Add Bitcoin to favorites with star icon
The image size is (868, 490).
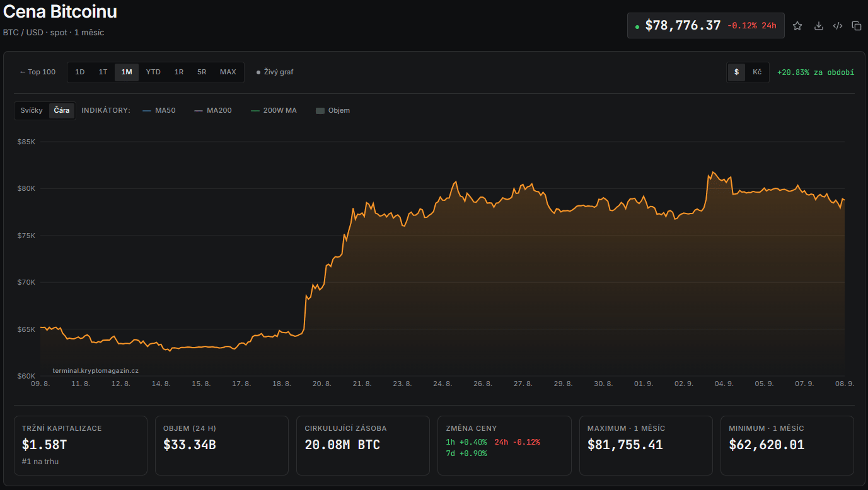(797, 26)
